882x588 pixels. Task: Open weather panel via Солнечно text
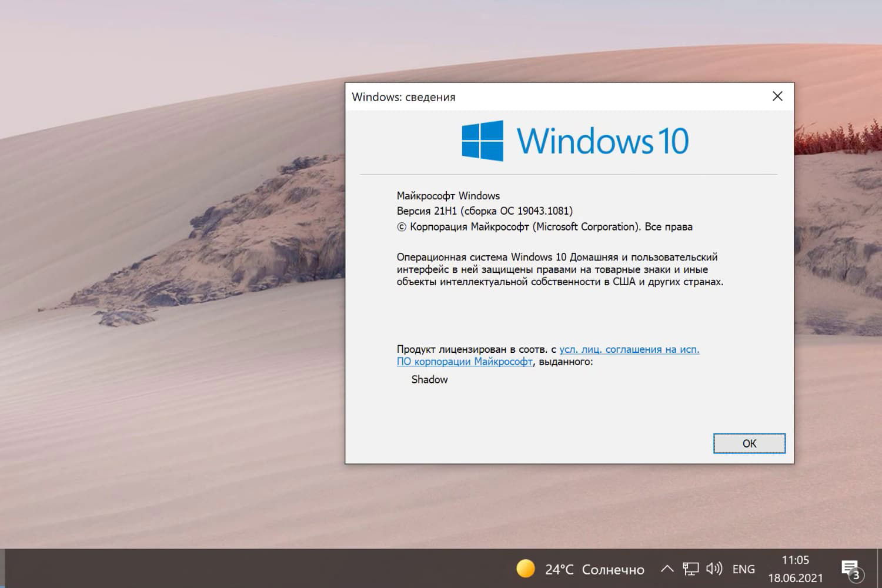tap(613, 569)
